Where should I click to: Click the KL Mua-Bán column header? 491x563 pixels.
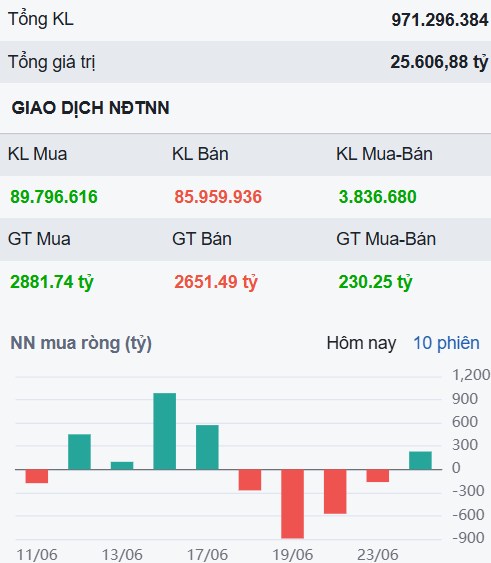point(384,154)
